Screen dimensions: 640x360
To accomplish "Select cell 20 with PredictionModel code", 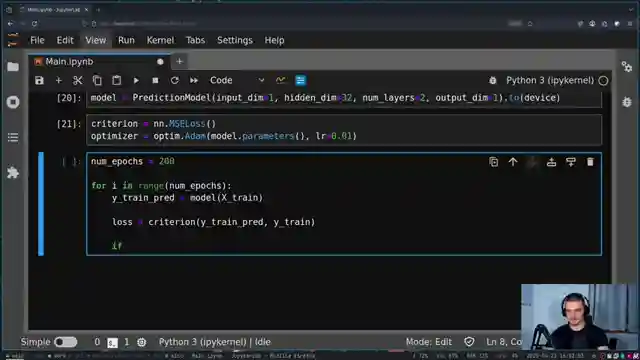I will click(x=344, y=98).
